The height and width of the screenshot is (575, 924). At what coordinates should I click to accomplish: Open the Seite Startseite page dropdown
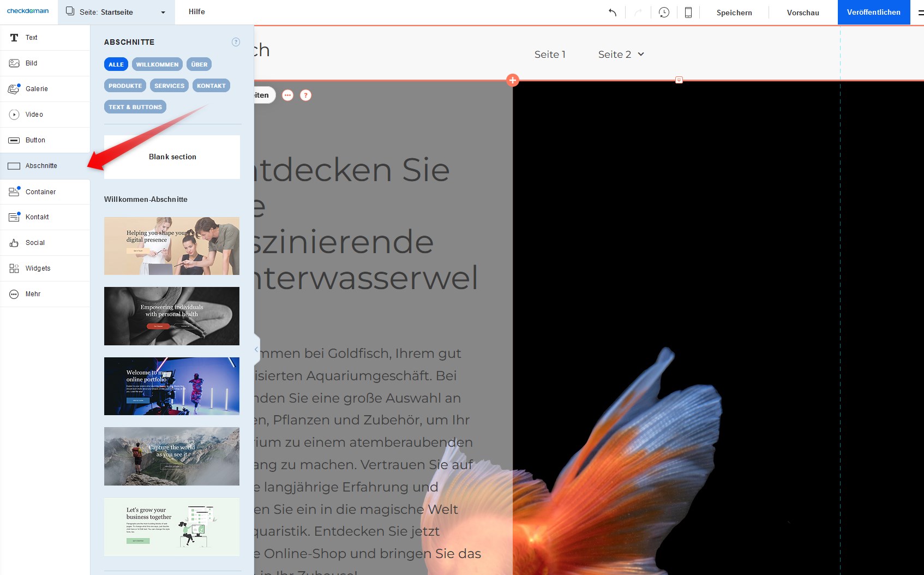click(x=116, y=12)
